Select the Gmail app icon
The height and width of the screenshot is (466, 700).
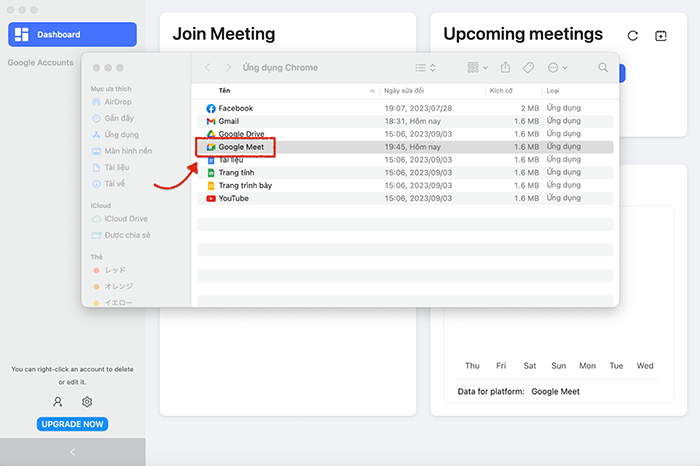click(x=211, y=121)
